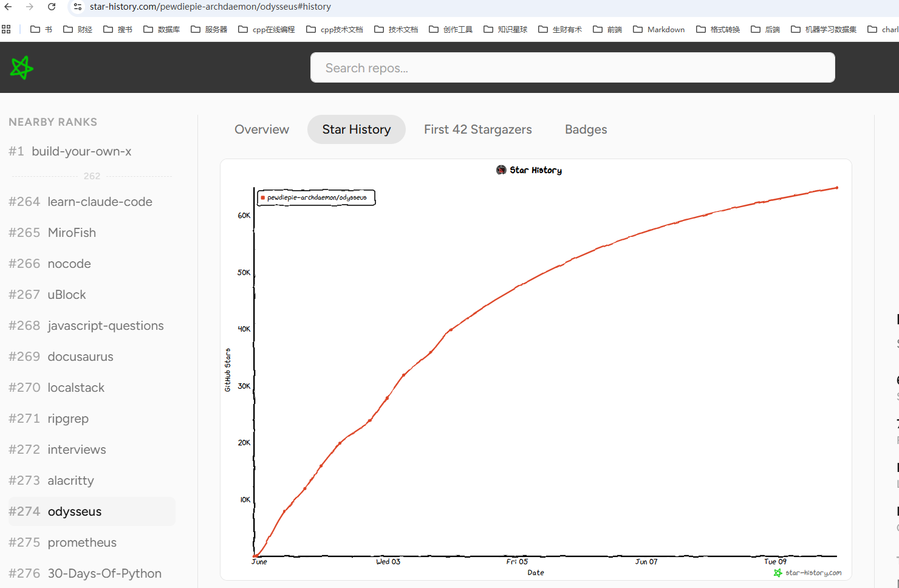The image size is (899, 588).
Task: Open the 财经 bookmark folder
Action: [78, 29]
